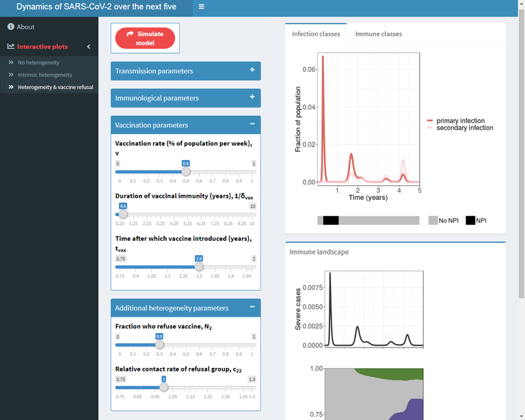Viewport: 525px width, 420px height.
Task: Click the vaccine refusal fraction slider handle
Action: [159, 345]
